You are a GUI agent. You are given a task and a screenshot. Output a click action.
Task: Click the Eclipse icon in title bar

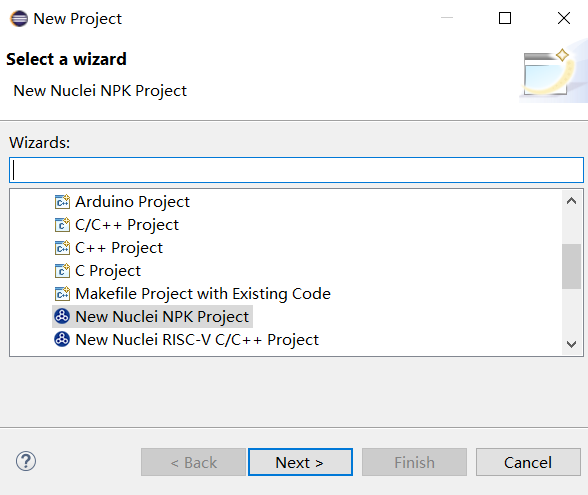click(x=19, y=18)
